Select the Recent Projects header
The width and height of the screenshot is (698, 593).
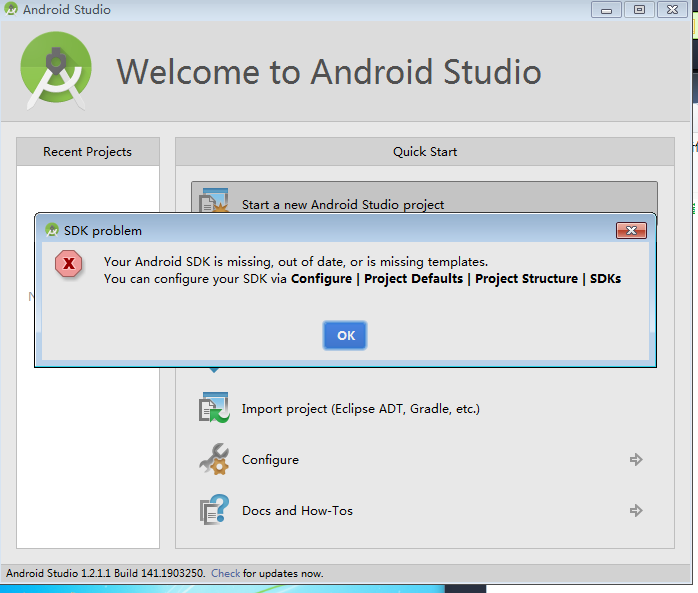pos(88,152)
